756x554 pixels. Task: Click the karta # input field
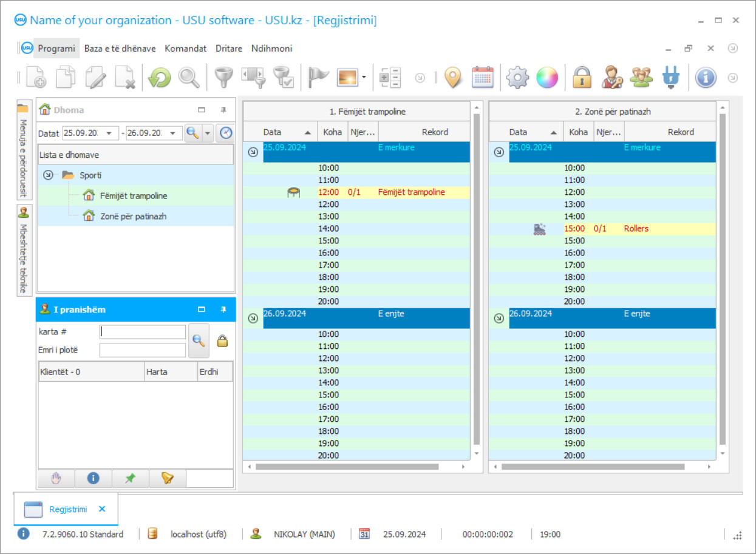point(143,332)
